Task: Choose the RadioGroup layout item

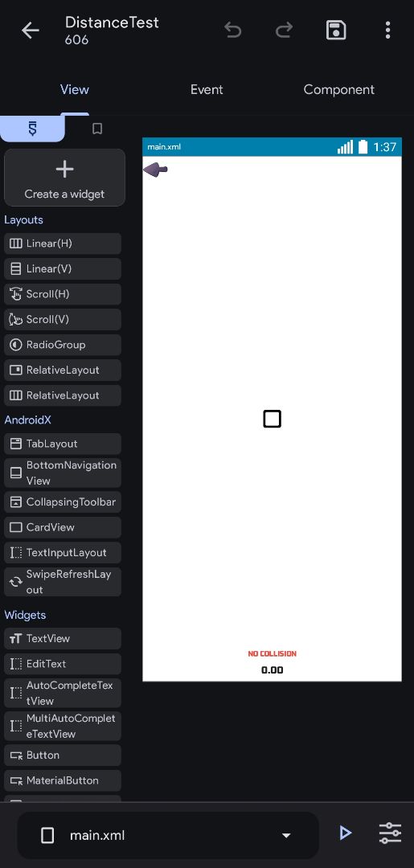Action: coord(63,345)
